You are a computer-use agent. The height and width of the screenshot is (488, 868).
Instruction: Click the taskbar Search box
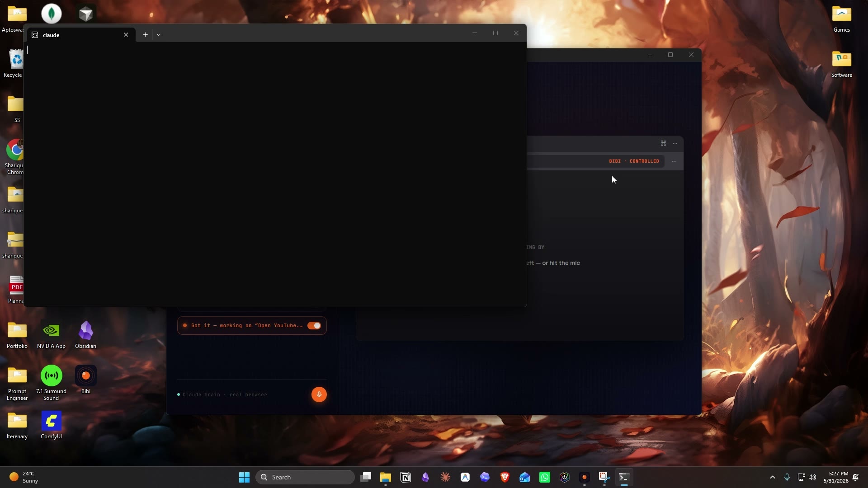pos(305,477)
